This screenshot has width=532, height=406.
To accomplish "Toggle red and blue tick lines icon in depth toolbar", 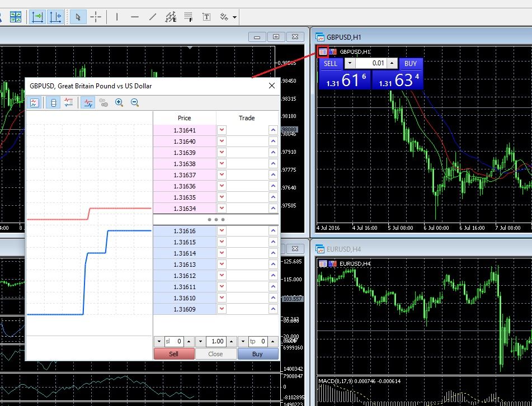I will [88, 102].
